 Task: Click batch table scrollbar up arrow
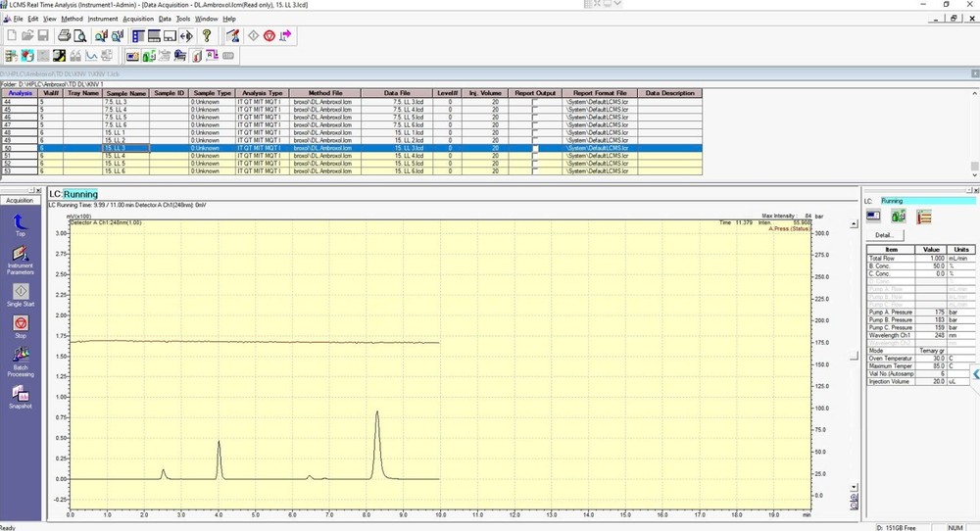[x=974, y=93]
